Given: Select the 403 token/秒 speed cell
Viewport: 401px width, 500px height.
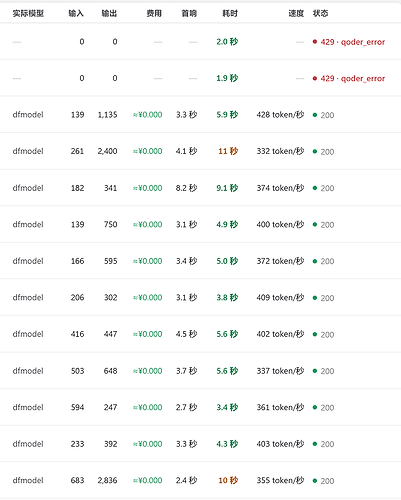Looking at the screenshot, I should 280,444.
